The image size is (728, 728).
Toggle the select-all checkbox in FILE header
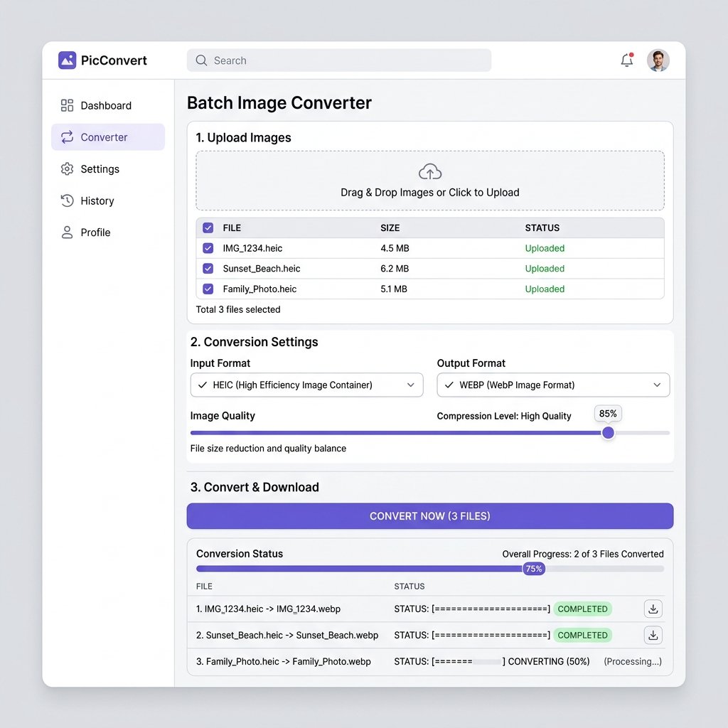[x=208, y=228]
